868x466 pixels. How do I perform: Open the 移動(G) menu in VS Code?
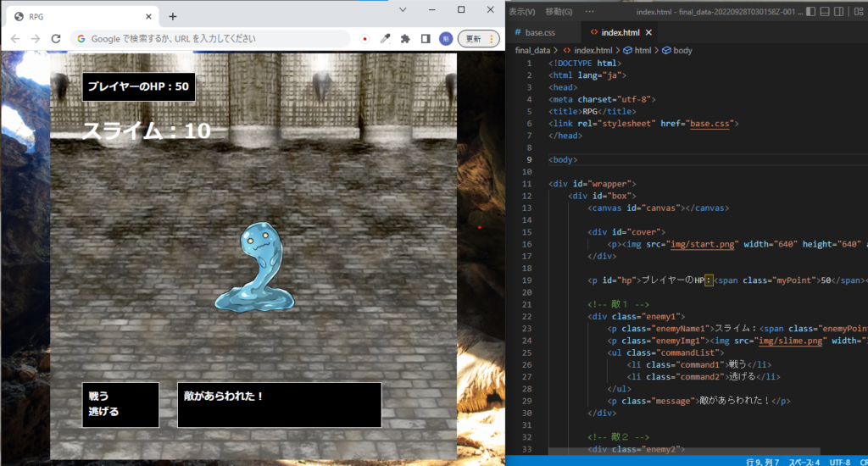pos(559,12)
